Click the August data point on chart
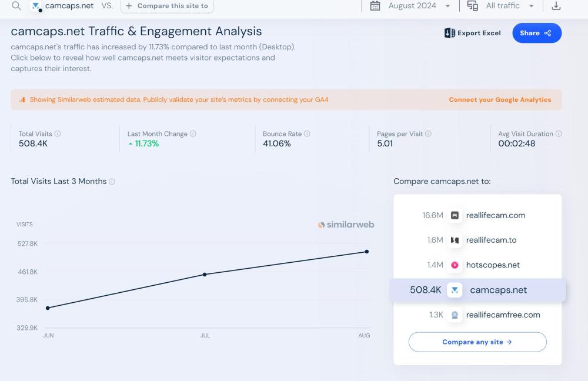Viewport: 588px width, 381px height. click(x=367, y=252)
